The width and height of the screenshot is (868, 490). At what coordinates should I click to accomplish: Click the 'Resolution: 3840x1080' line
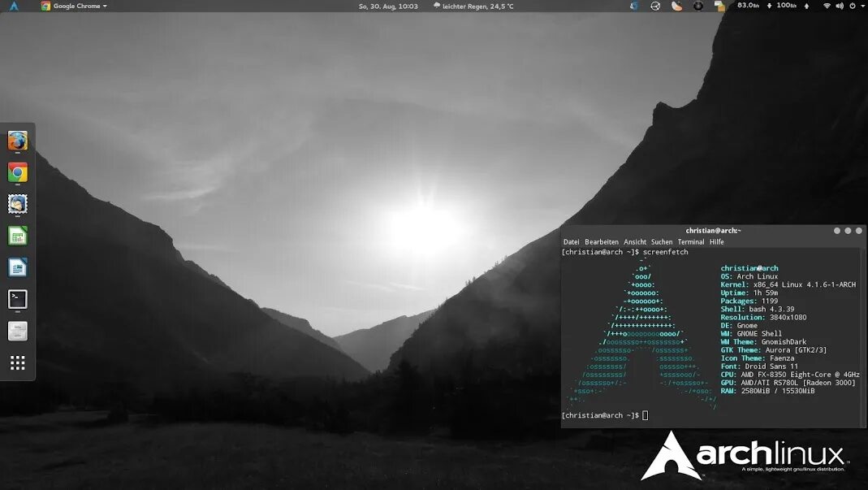point(763,317)
